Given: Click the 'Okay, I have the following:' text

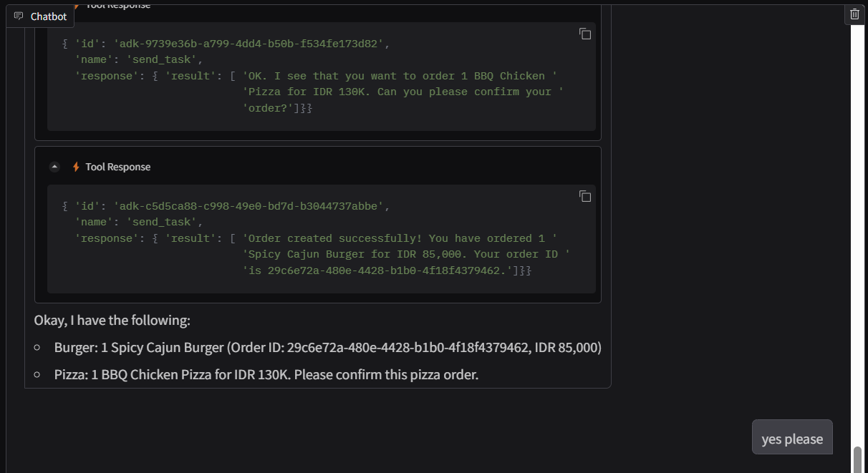Looking at the screenshot, I should tap(112, 320).
